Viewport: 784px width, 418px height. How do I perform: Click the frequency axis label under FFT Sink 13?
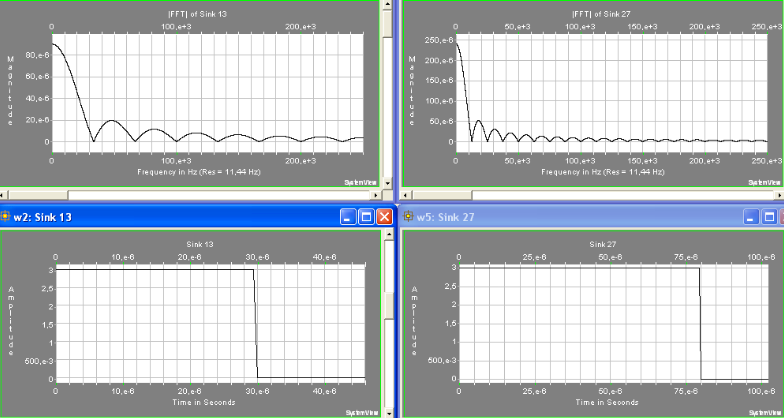click(x=199, y=172)
